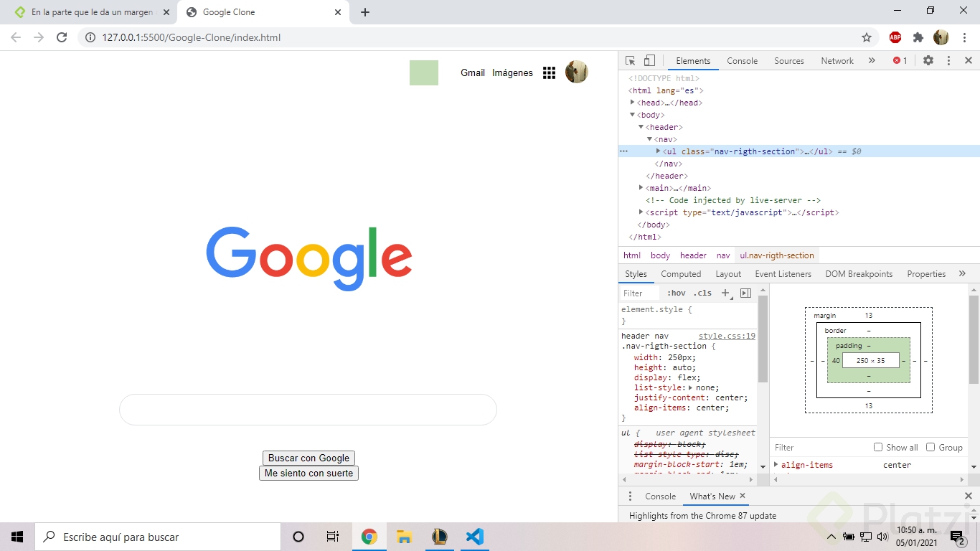Open the Chrome three-dot menu
The height and width of the screenshot is (551, 980).
(x=963, y=37)
